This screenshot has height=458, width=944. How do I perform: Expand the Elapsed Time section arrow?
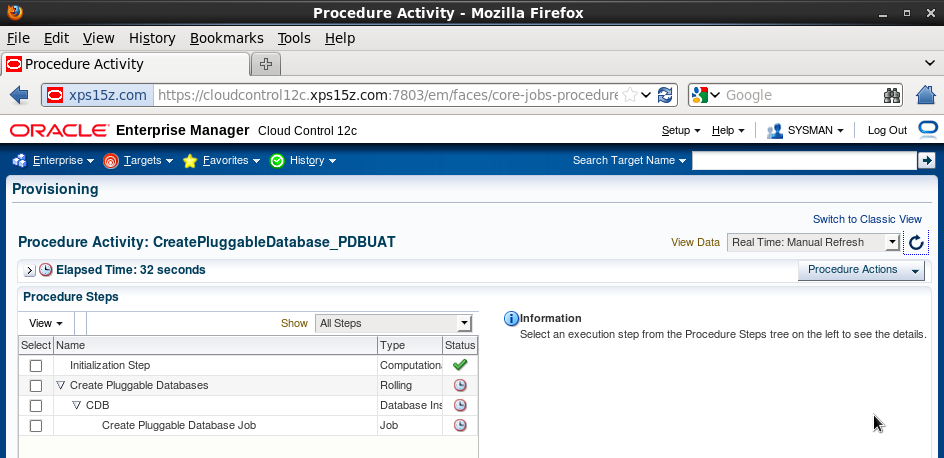coord(29,271)
